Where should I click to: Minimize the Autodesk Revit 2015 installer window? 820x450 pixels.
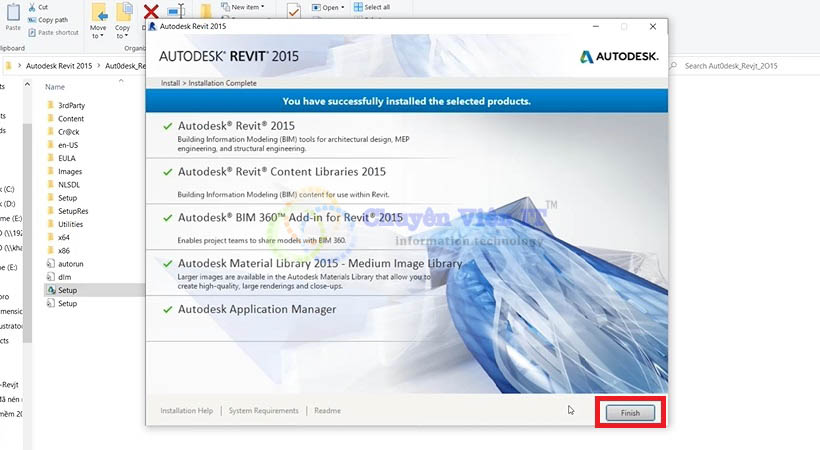(596, 26)
